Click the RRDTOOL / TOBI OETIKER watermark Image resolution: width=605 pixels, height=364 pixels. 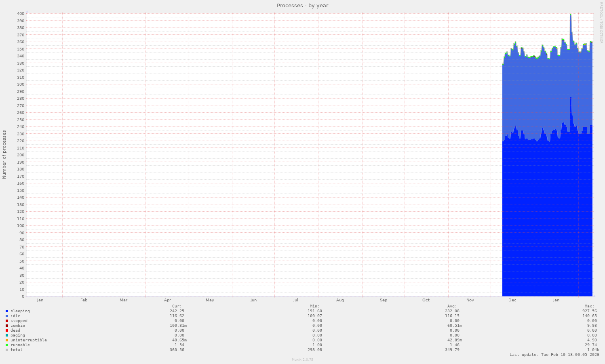click(601, 23)
